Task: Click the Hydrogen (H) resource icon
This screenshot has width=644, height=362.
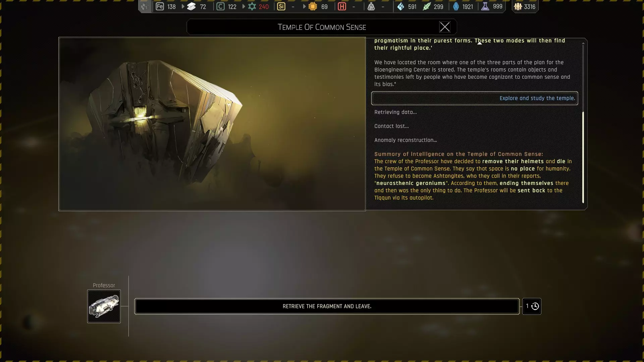Action: [342, 6]
